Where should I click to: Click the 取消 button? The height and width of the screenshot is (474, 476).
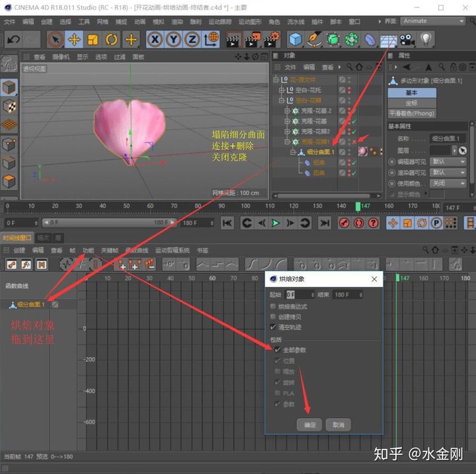(338, 424)
